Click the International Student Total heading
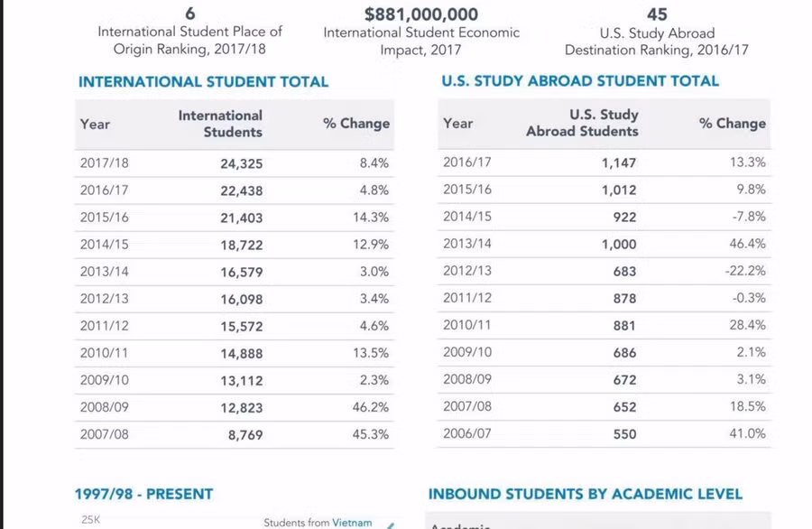The image size is (812, 529). pos(203,81)
